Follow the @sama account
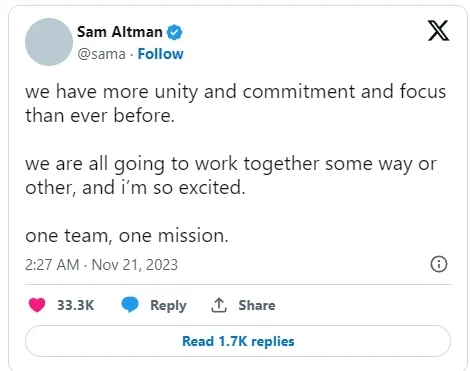 click(160, 54)
